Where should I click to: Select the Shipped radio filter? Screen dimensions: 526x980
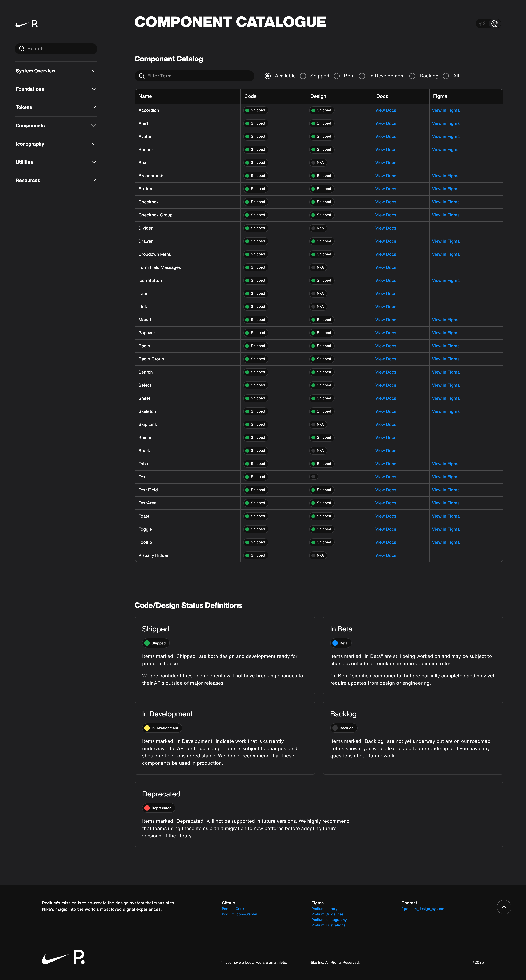tap(303, 76)
